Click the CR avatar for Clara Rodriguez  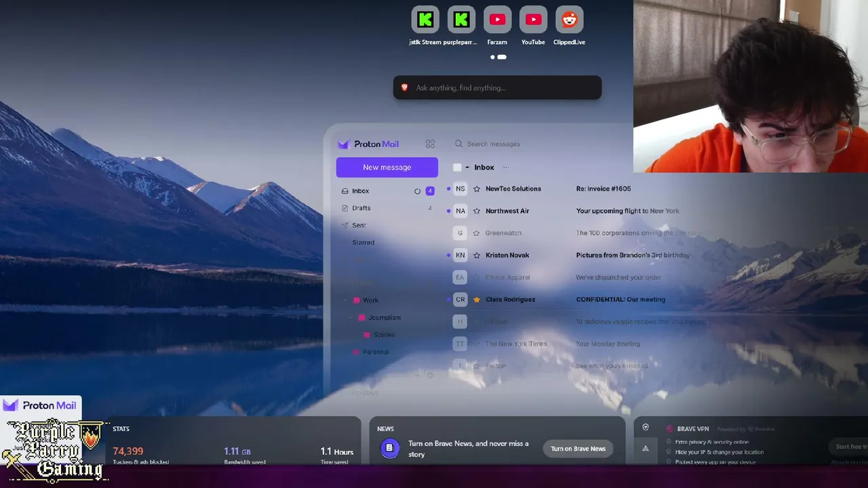pos(460,300)
